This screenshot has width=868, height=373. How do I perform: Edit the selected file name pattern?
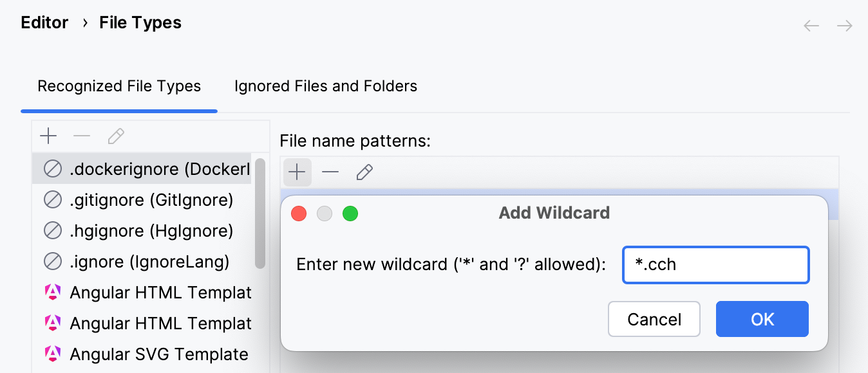[x=364, y=172]
